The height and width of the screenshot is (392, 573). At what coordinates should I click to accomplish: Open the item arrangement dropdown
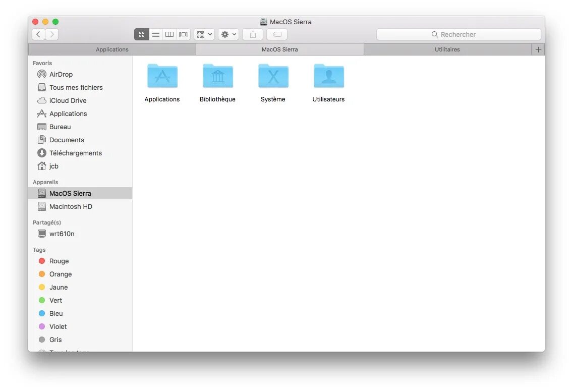coord(204,34)
